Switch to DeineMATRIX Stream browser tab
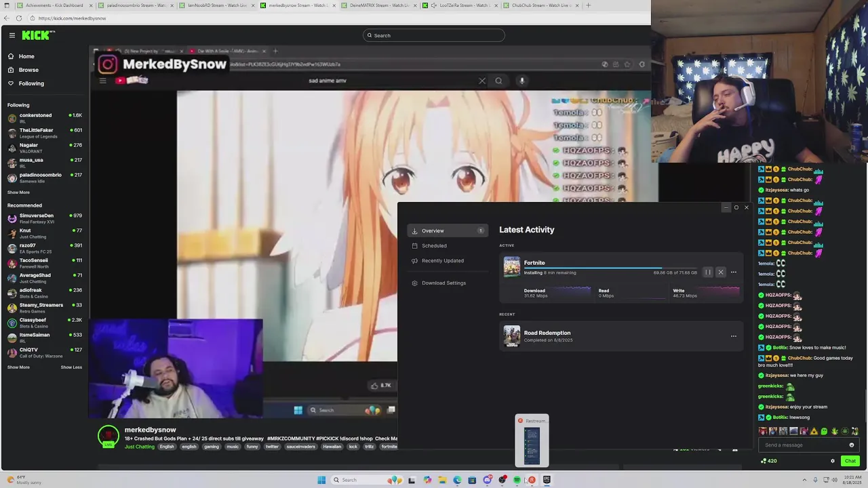This screenshot has height=488, width=868. pos(379,5)
